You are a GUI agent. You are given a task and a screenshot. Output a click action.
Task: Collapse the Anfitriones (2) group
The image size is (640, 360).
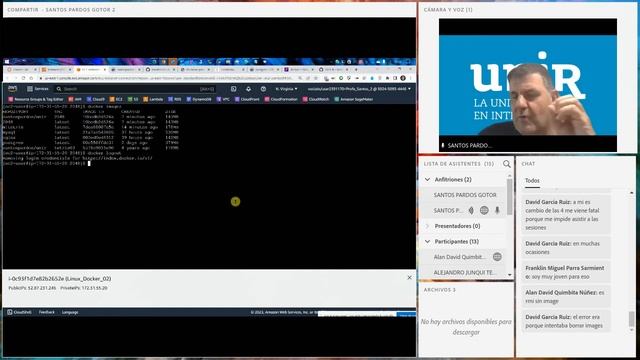427,180
